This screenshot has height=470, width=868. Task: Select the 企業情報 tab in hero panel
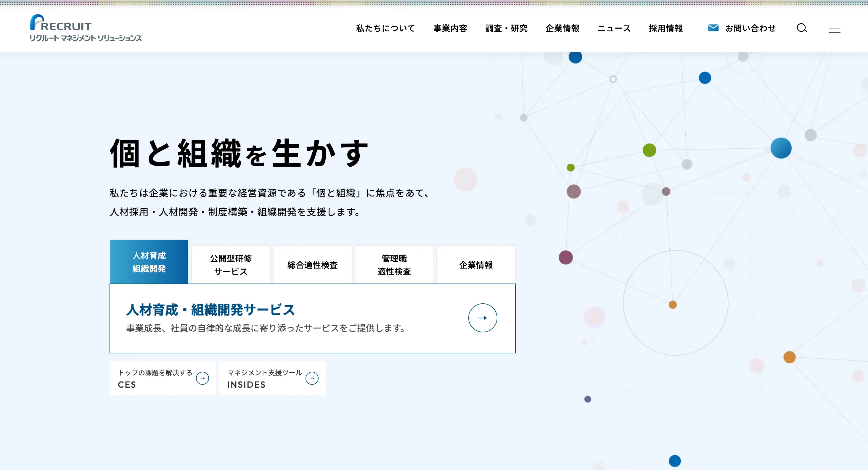pyautogui.click(x=476, y=265)
